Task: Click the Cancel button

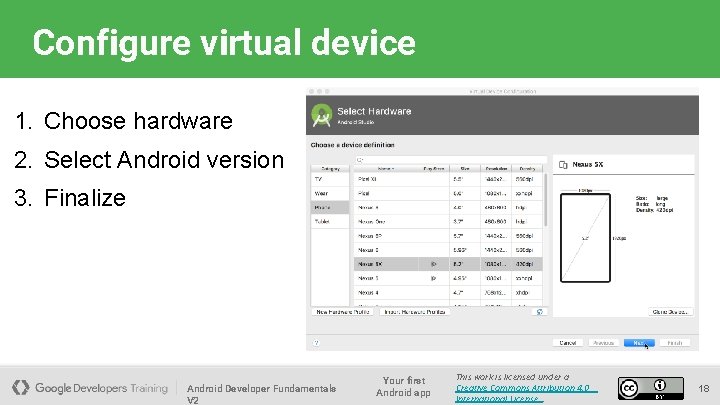Action: pos(568,343)
